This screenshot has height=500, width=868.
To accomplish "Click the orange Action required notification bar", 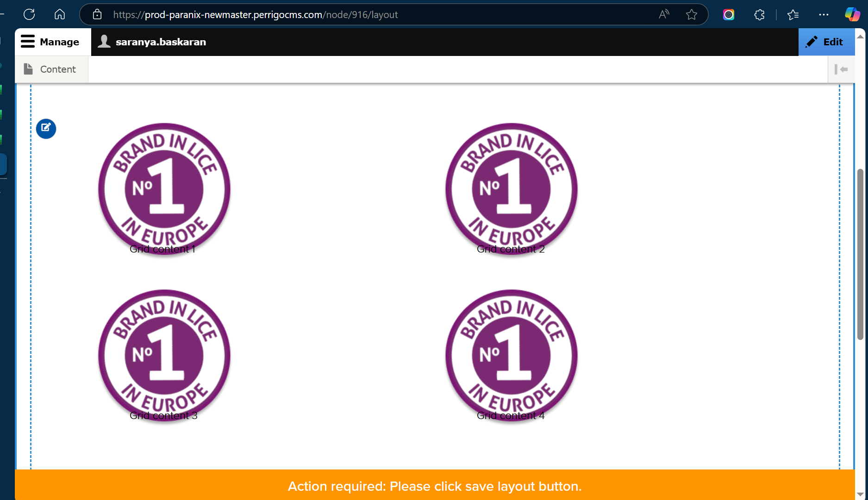I will (x=435, y=485).
